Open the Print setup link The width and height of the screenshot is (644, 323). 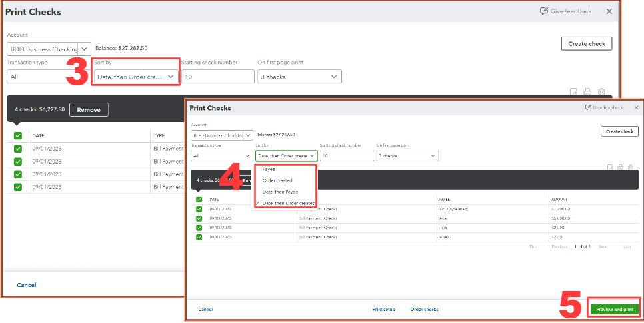pos(383,310)
